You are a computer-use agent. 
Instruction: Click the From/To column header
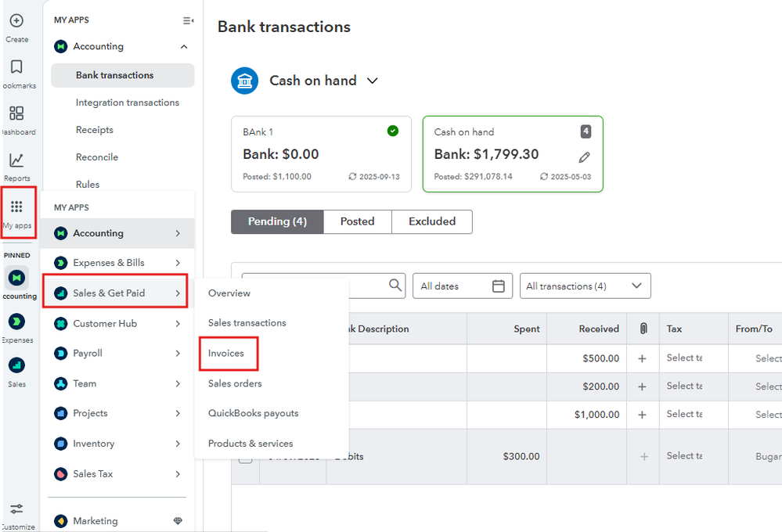[754, 329]
